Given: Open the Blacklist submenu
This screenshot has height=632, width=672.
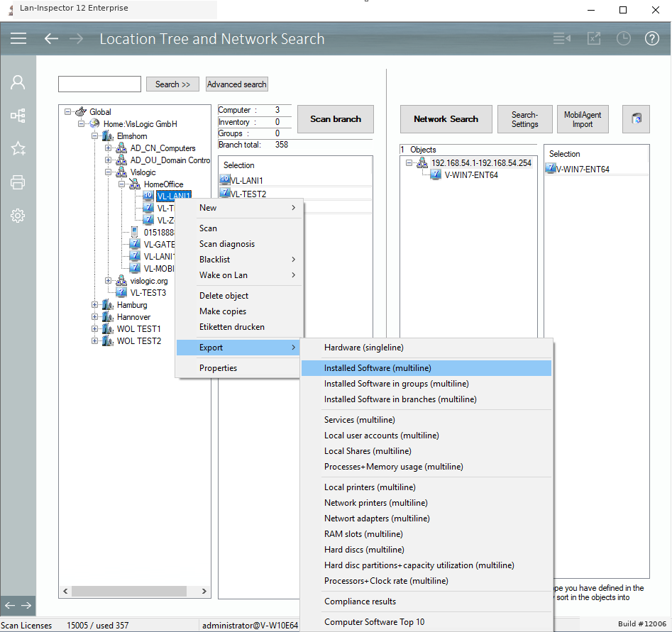Looking at the screenshot, I should (x=238, y=259).
